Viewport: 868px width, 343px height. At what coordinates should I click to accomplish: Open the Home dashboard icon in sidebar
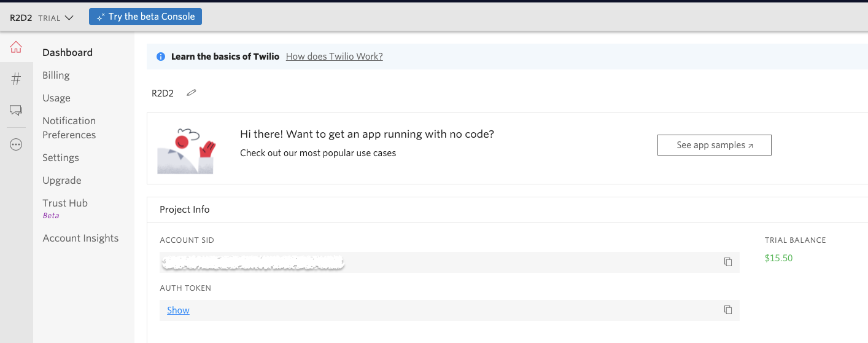[x=16, y=47]
